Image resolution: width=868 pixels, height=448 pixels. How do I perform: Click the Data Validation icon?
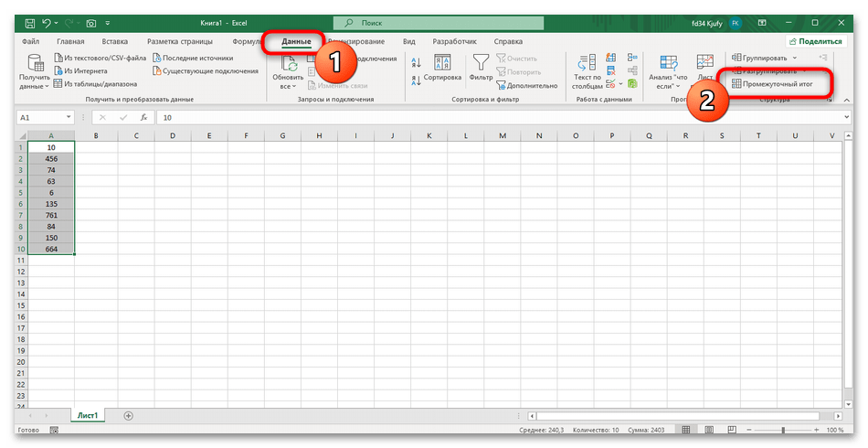pos(610,83)
